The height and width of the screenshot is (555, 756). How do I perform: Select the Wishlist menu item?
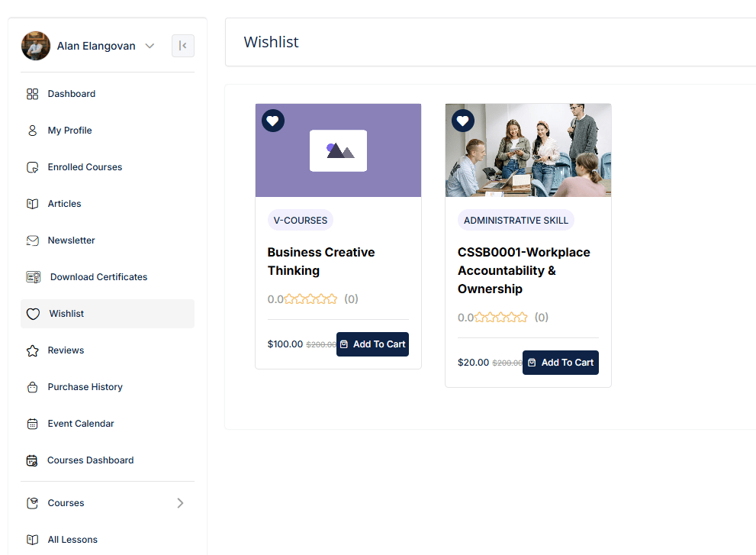[108, 315]
